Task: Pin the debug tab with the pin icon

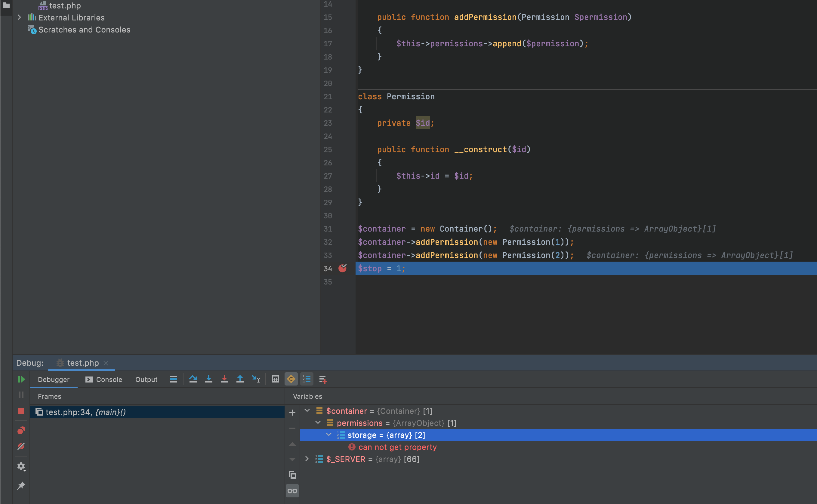Action: [21, 486]
